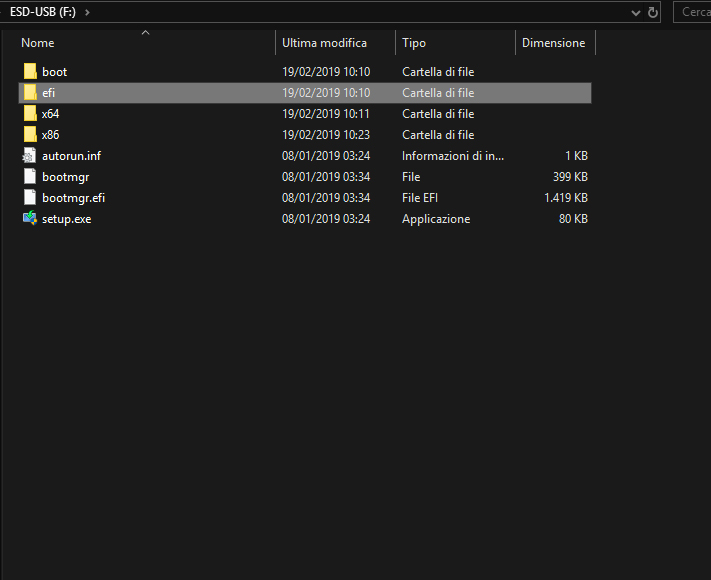Click the size value 80 KB

click(573, 219)
